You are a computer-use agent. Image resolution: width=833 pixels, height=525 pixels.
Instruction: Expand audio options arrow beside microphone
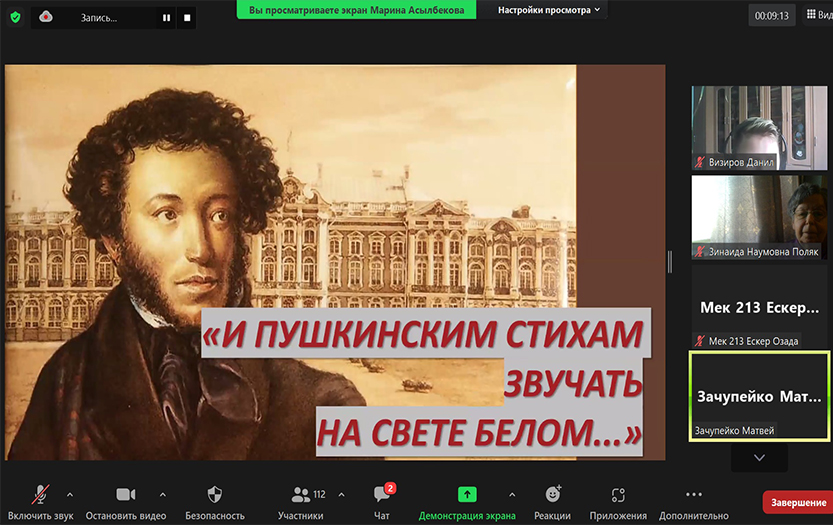point(69,494)
